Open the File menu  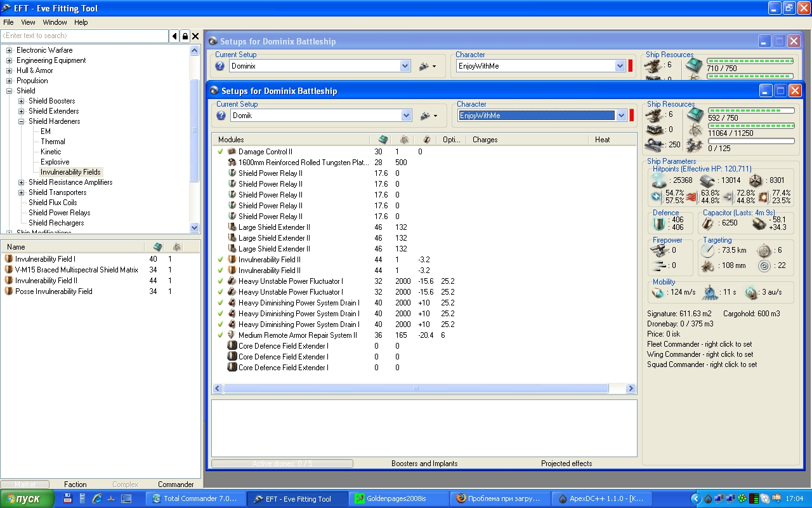pos(8,22)
